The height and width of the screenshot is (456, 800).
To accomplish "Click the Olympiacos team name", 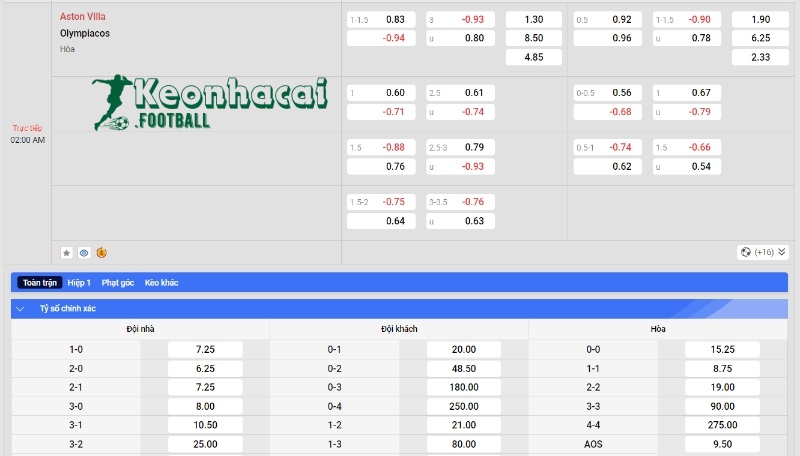I will coord(85,33).
